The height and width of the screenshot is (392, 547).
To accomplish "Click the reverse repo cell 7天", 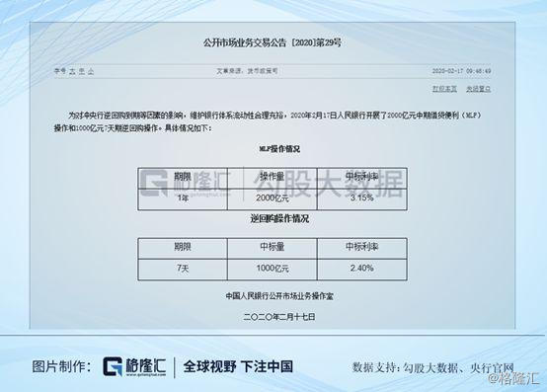I will click(x=183, y=269).
